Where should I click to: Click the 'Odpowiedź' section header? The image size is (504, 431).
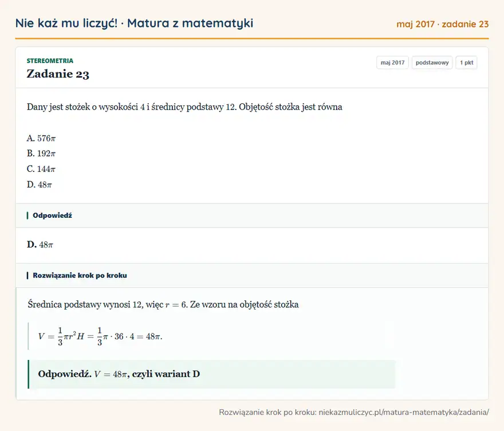pos(252,215)
